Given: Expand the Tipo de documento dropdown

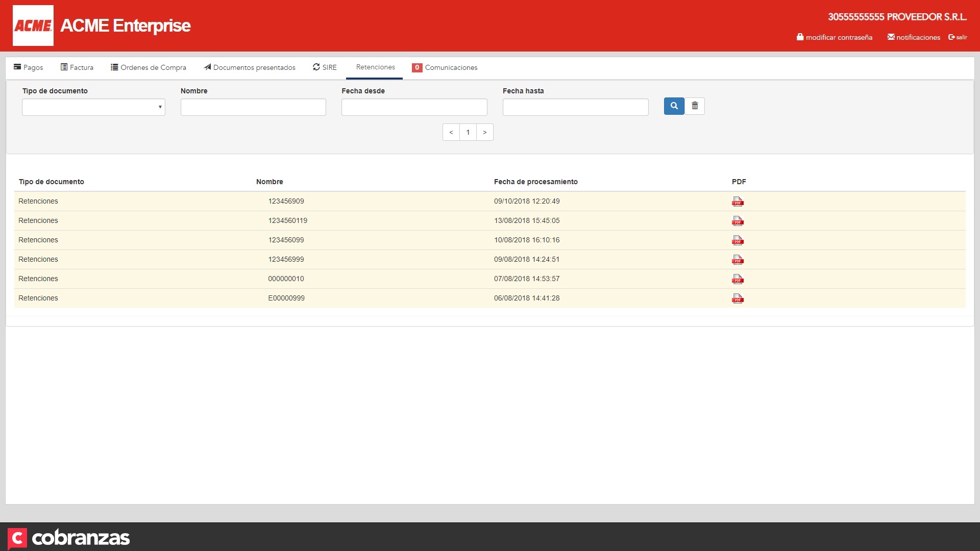Looking at the screenshot, I should point(93,107).
